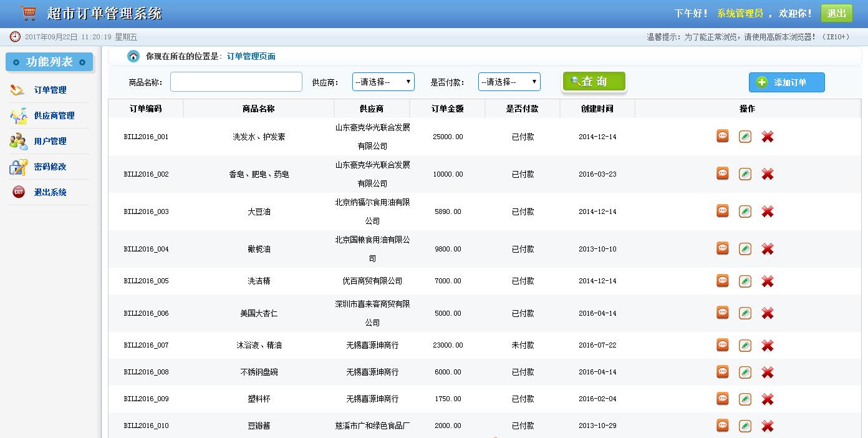
Task: Open 供应商管理 in the sidebar
Action: [x=54, y=115]
